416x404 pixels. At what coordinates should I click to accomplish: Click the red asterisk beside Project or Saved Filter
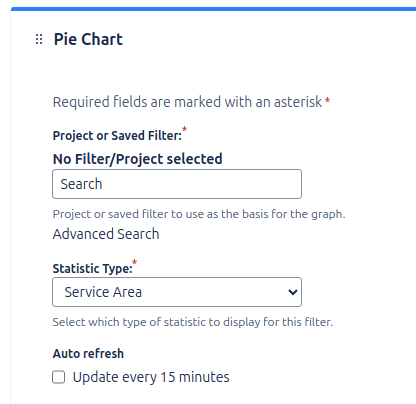click(184, 129)
